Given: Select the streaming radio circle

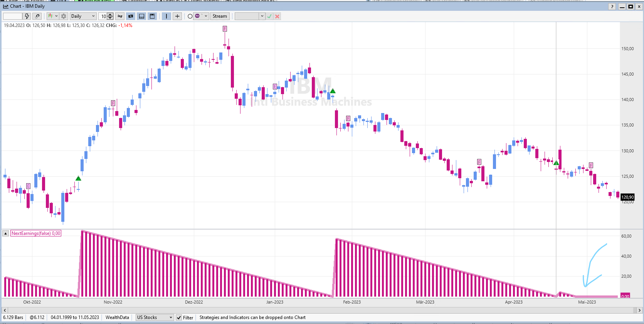Looking at the screenshot, I should click(x=190, y=16).
